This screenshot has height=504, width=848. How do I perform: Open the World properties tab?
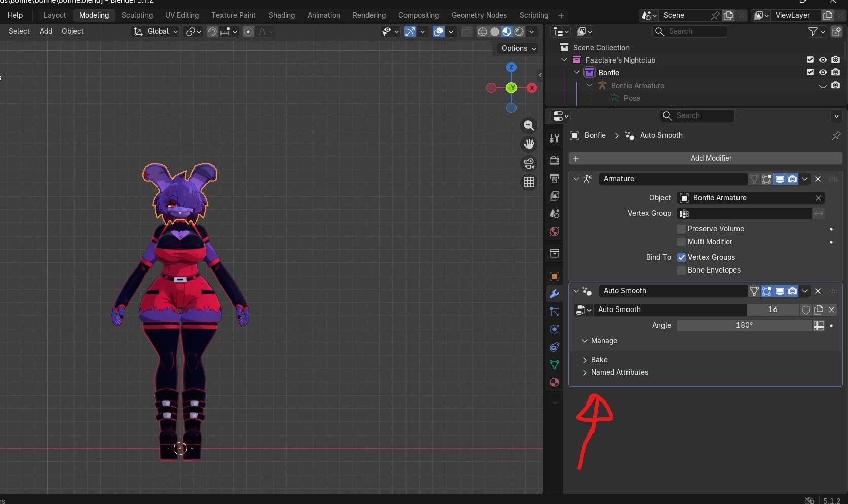click(x=555, y=231)
